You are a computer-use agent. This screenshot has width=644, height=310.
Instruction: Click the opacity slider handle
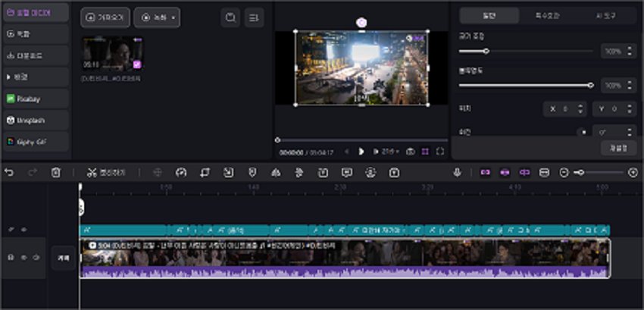point(590,85)
